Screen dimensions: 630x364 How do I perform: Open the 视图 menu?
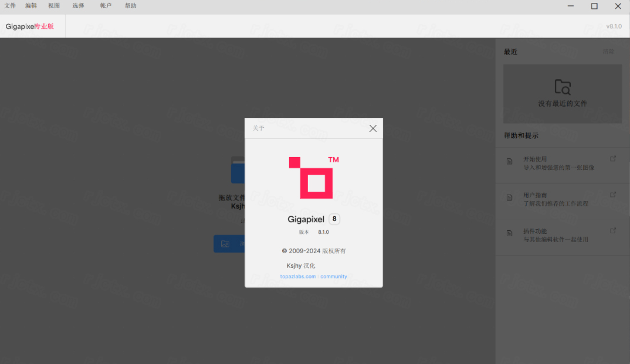[54, 6]
